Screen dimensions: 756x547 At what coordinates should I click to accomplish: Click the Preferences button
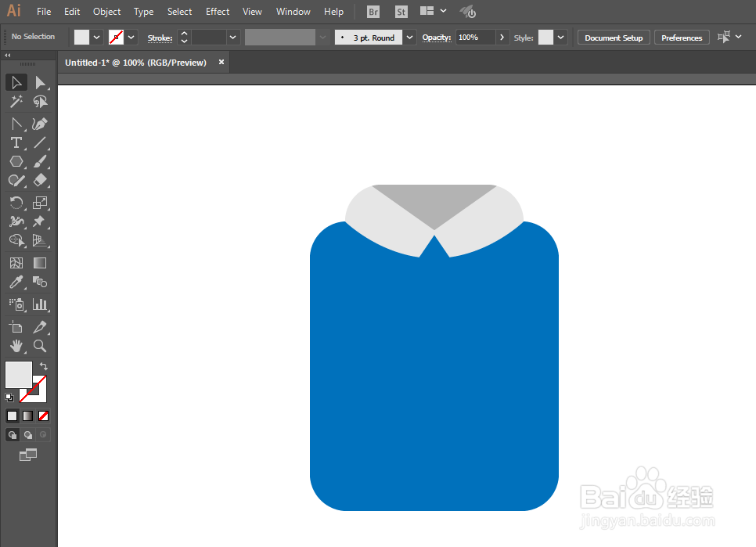click(682, 38)
